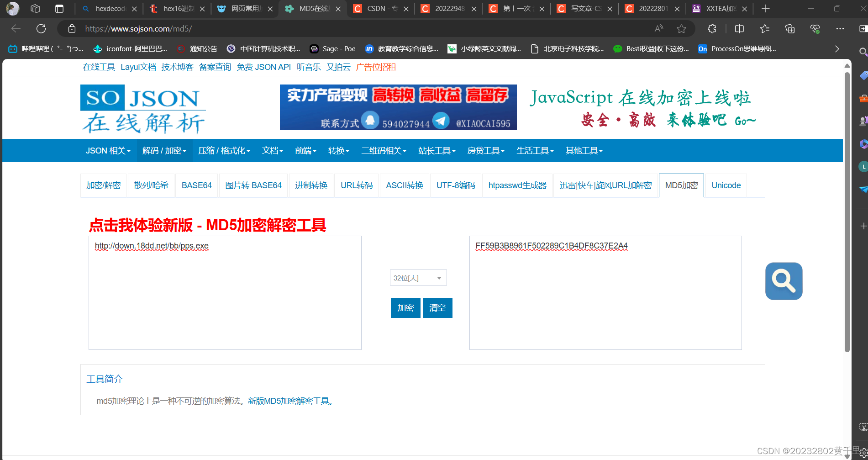Click the 加密 encrypt button
The image size is (868, 460).
click(x=405, y=308)
